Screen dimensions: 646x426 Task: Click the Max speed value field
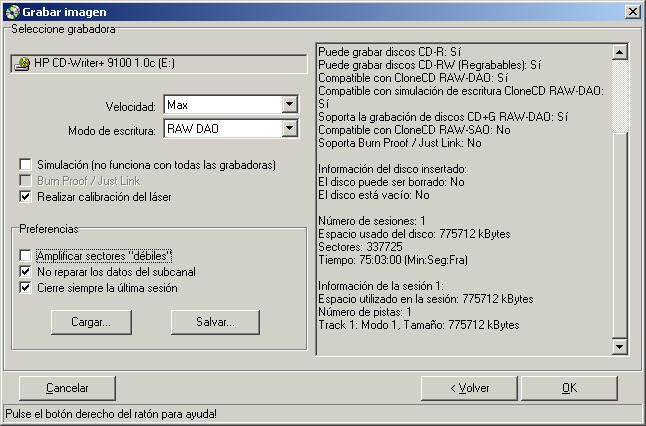click(x=223, y=105)
